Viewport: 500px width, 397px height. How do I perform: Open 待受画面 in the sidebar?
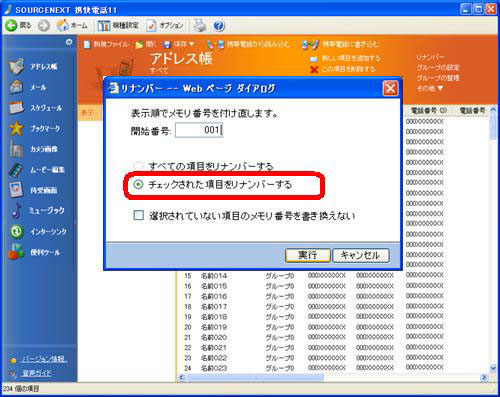pyautogui.click(x=33, y=190)
